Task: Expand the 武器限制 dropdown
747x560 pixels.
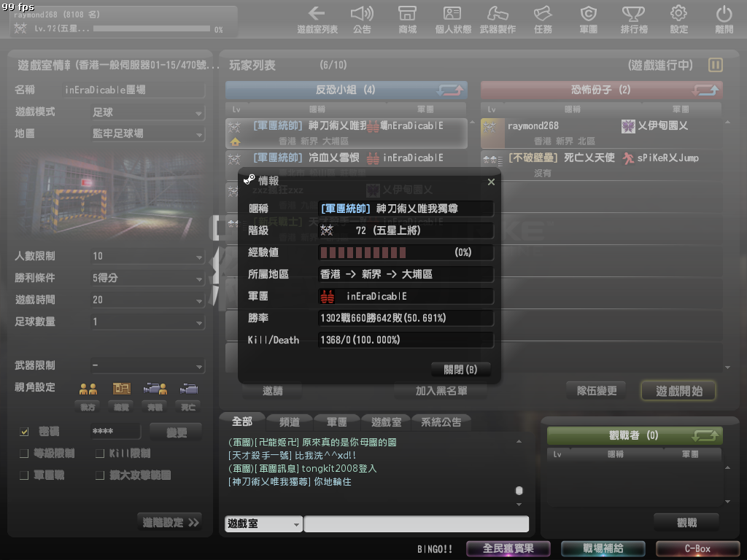Action: (147, 366)
